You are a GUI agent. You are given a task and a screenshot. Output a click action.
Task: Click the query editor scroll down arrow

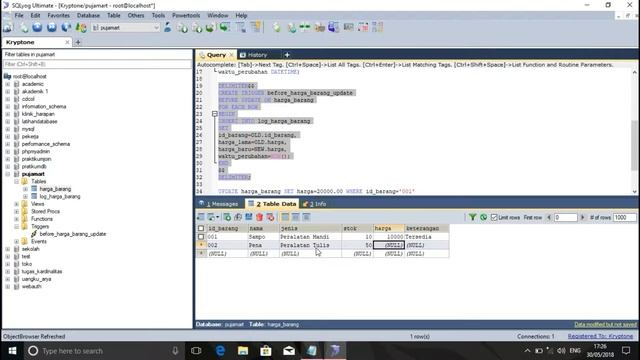pyautogui.click(x=634, y=191)
